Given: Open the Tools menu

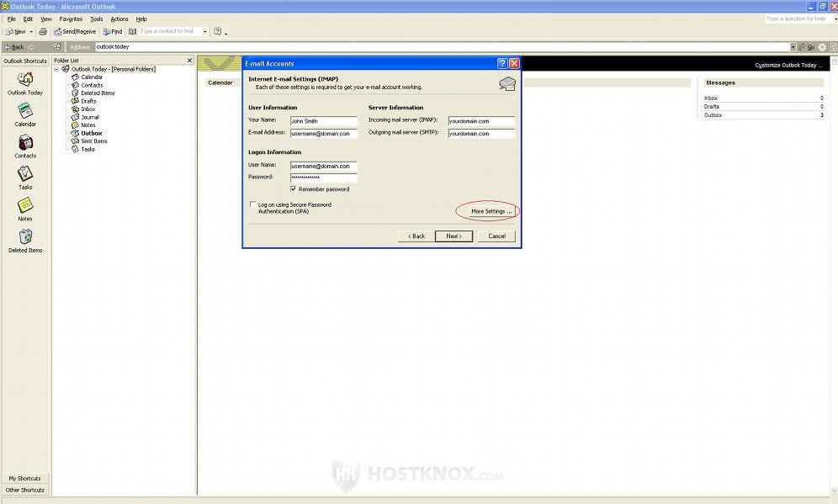Looking at the screenshot, I should point(96,19).
